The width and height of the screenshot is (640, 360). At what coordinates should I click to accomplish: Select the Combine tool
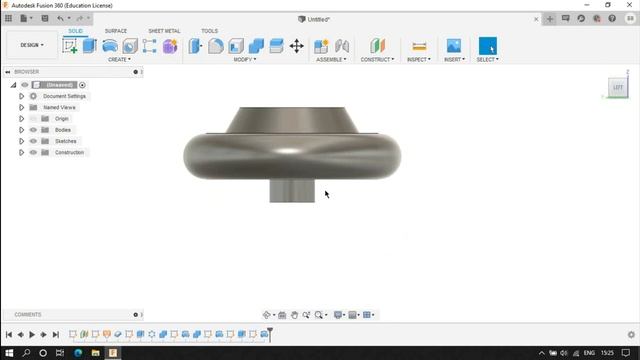click(256, 46)
